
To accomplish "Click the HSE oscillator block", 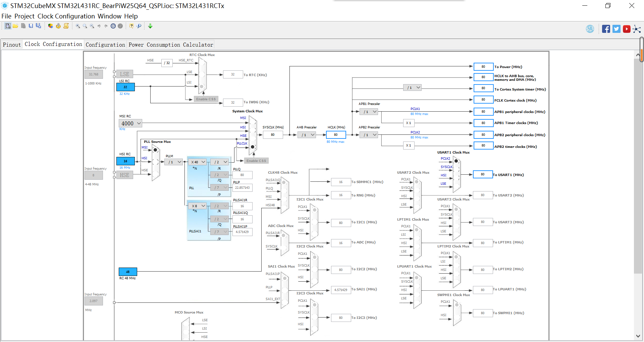I will (x=124, y=175).
